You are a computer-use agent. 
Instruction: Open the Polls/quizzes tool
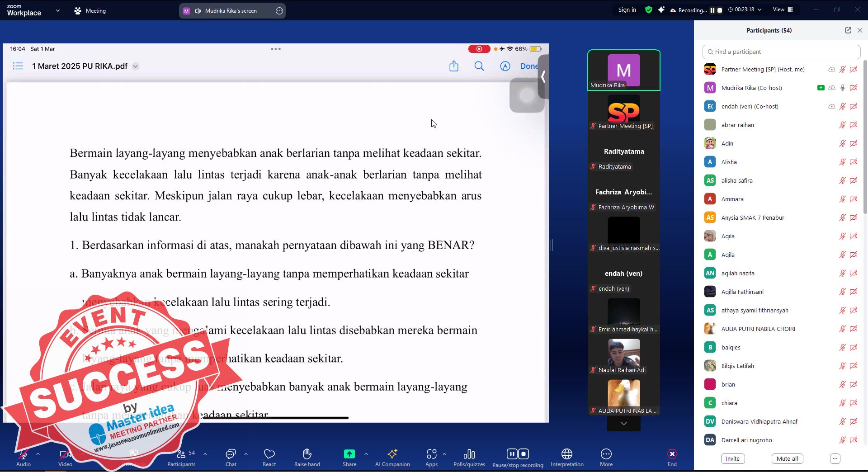pyautogui.click(x=469, y=454)
